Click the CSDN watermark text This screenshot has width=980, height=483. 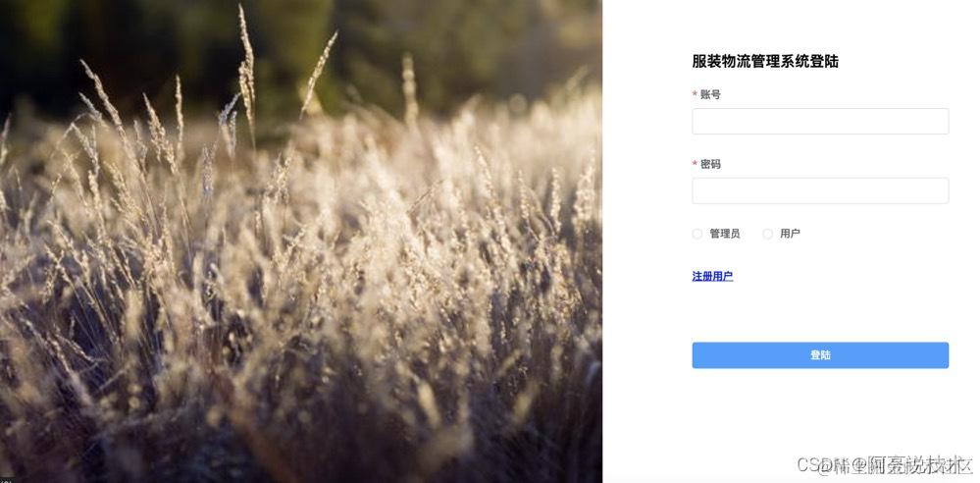pyautogui.click(x=885, y=465)
